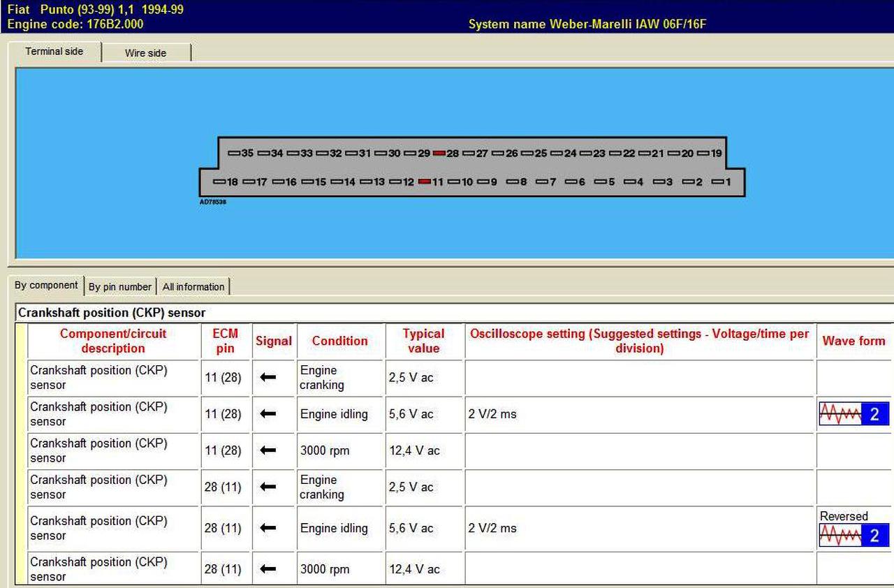Click the Wave form column header
894x588 pixels.
tap(854, 341)
